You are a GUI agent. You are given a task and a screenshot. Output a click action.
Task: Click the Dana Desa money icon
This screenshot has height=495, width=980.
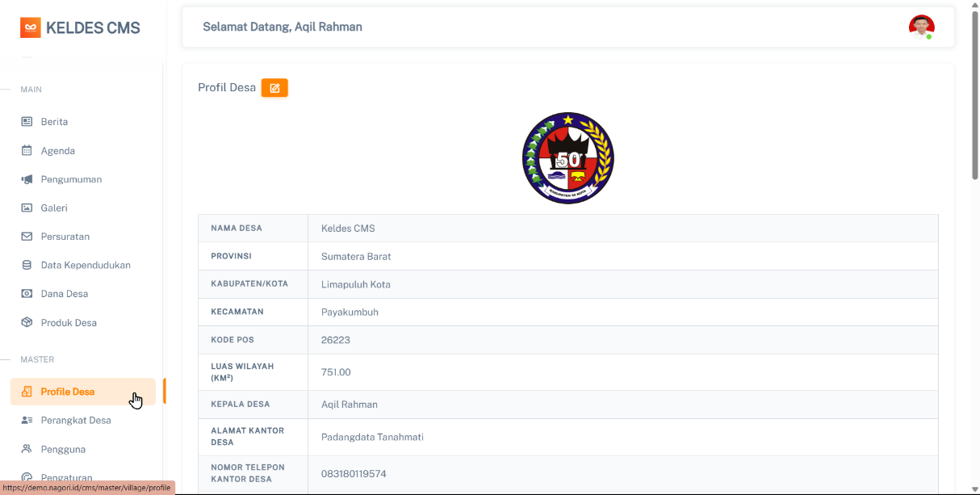tap(27, 294)
